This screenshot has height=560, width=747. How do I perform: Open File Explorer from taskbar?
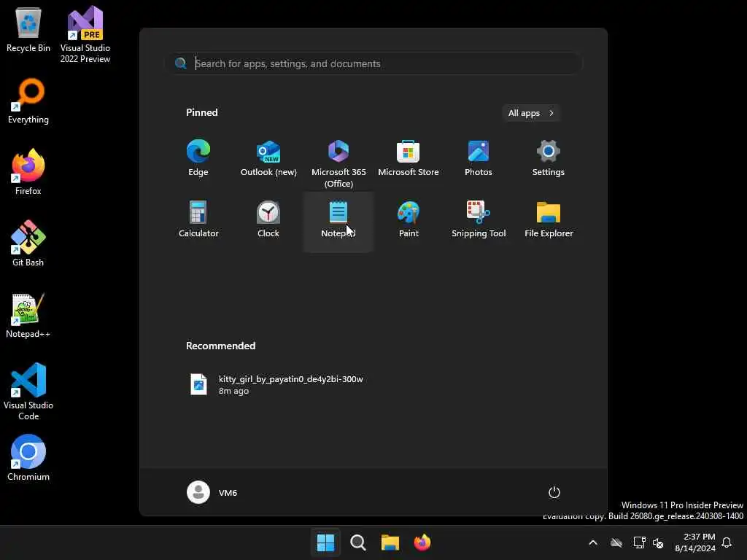tap(390, 542)
